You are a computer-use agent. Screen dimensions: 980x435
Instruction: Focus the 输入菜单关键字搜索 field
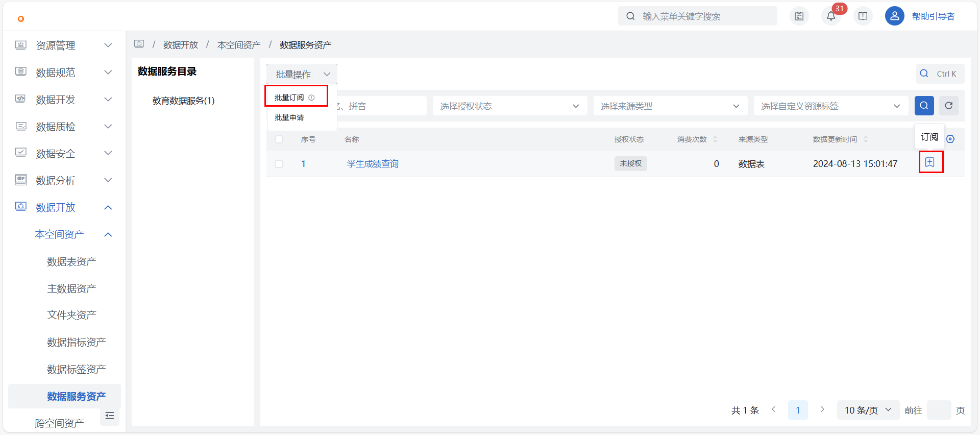click(698, 16)
